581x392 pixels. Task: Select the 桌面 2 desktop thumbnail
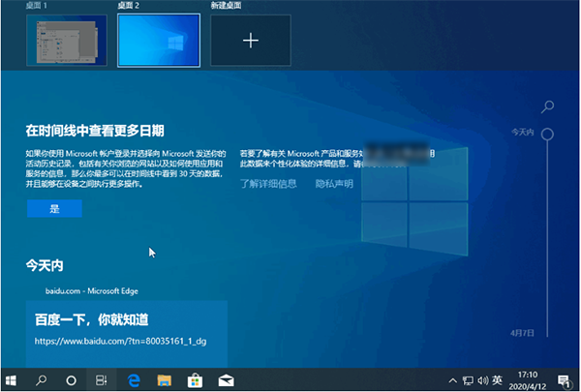coord(159,41)
